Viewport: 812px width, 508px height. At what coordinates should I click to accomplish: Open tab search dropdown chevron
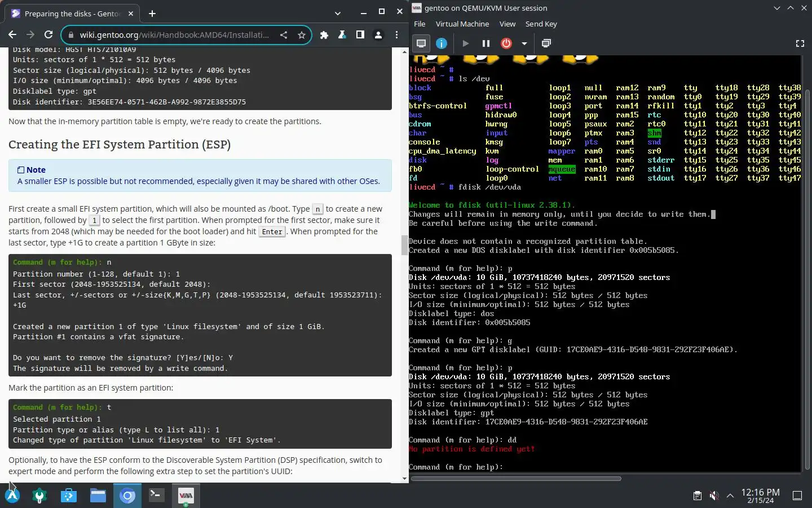pos(337,13)
